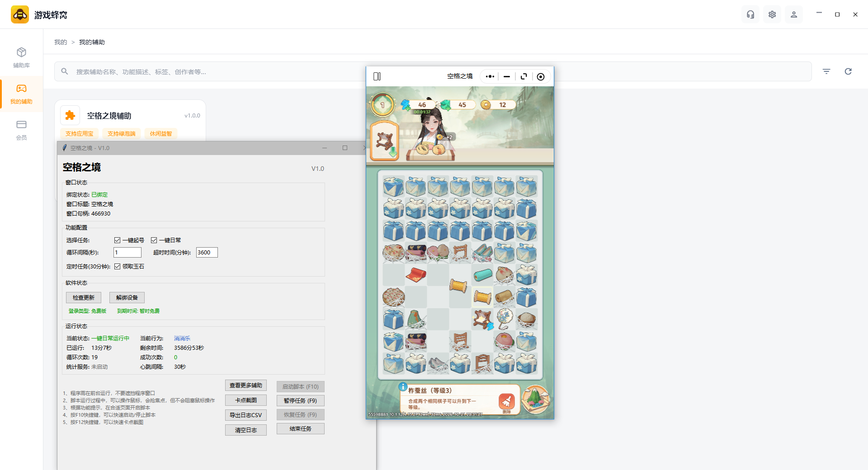Viewport: 868px width, 470px height.
Task: Click the info icon on item tooltip
Action: [403, 387]
